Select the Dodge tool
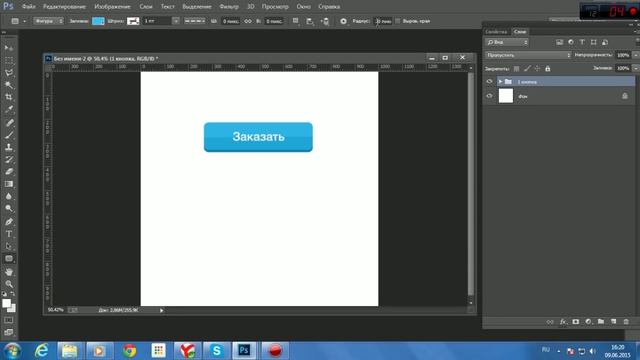640x360 pixels. [x=9, y=209]
